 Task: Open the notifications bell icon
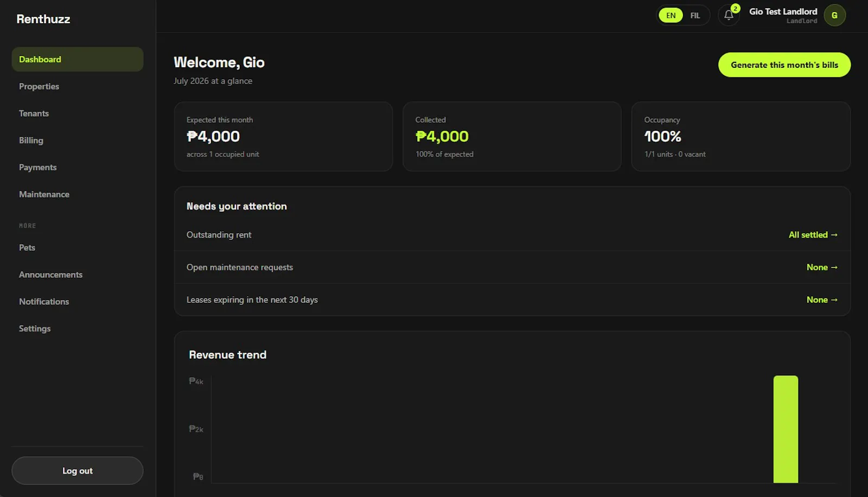tap(729, 15)
